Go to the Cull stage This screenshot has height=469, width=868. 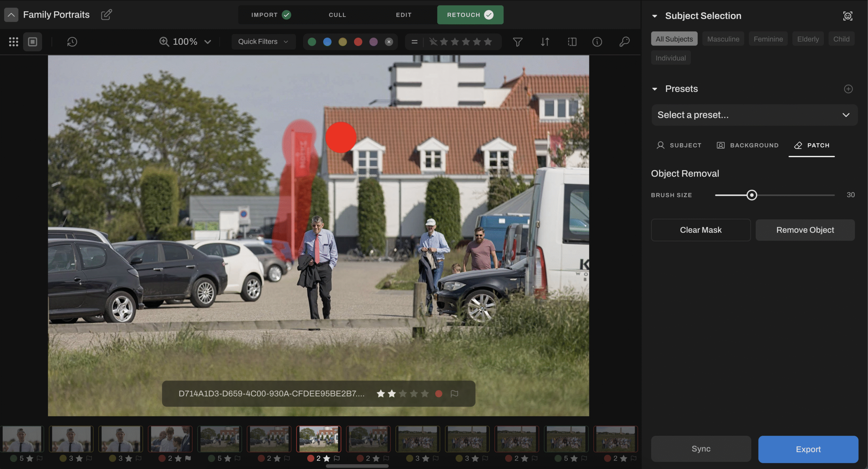pyautogui.click(x=337, y=15)
